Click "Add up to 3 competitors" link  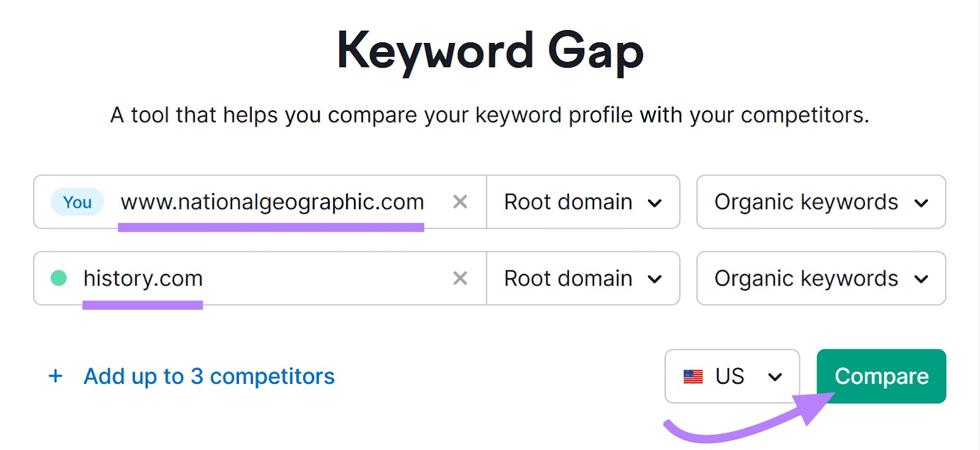208,376
